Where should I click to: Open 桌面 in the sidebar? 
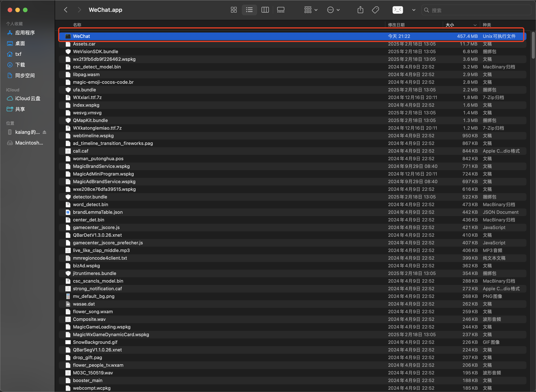pos(20,43)
